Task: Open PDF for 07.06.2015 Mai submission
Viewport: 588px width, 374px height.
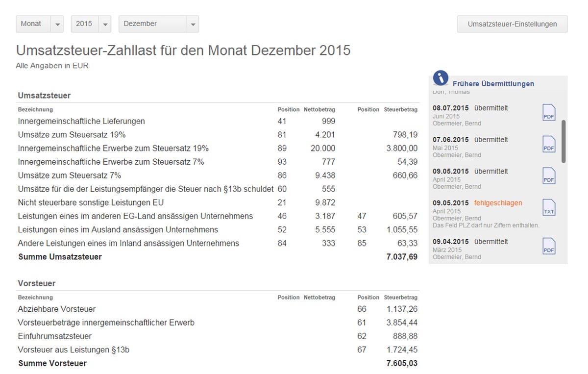Action: [x=549, y=144]
